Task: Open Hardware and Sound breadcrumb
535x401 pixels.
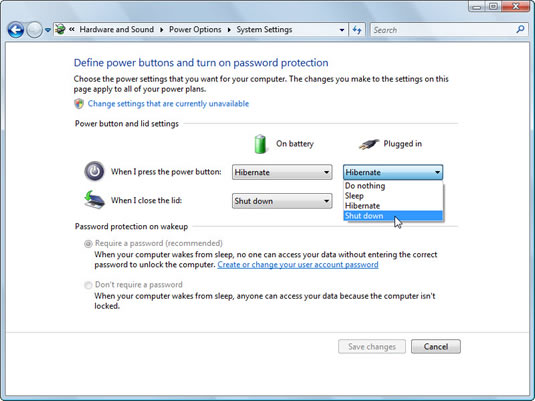Action: (117, 29)
